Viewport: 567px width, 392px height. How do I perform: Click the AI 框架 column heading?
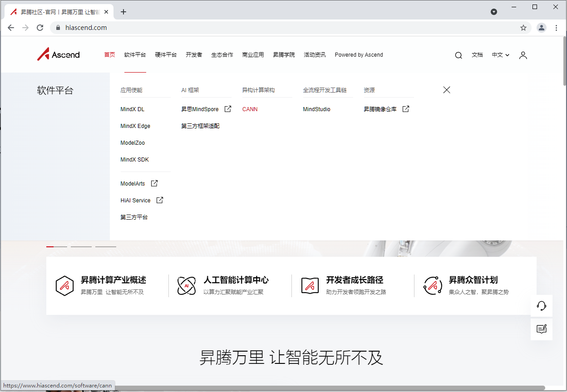coord(190,90)
